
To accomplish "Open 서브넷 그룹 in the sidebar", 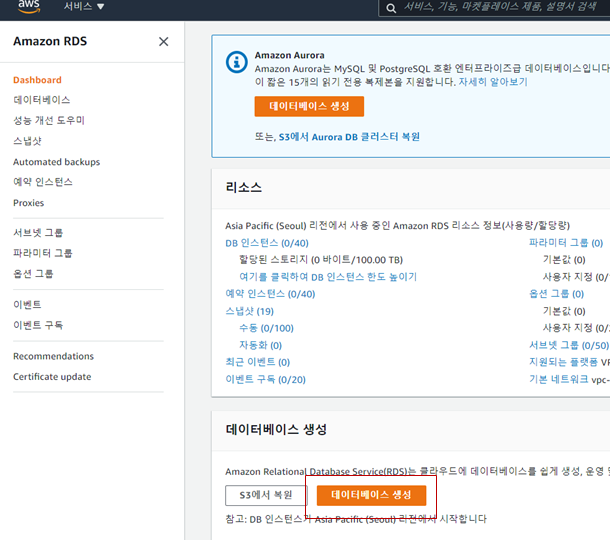I will pos(38,233).
